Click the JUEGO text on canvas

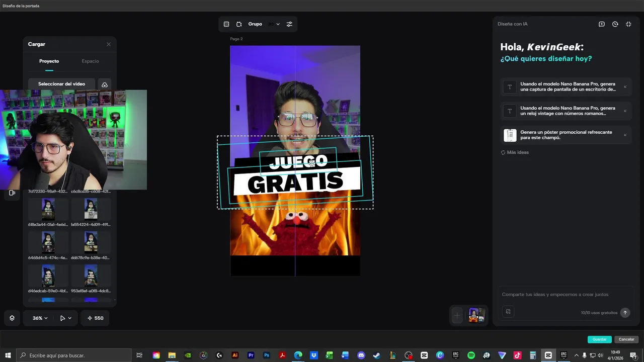coord(298,162)
